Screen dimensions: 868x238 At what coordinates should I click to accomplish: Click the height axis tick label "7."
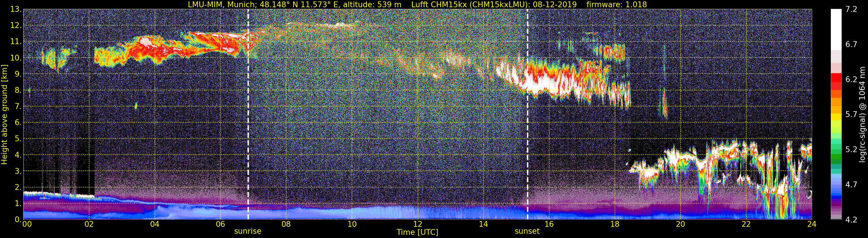(18, 107)
